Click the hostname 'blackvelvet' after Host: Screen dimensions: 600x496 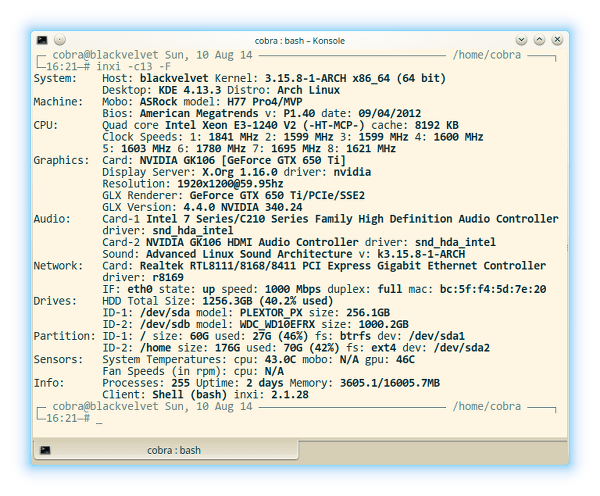174,78
